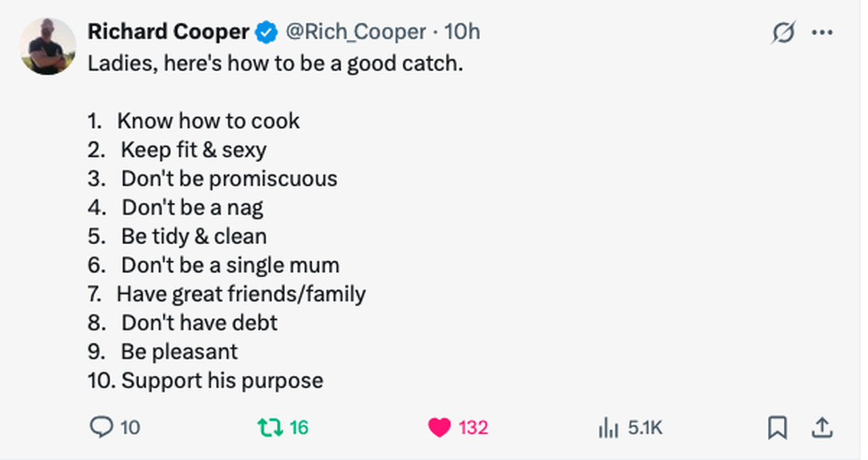Open the three-dot more options menu
Screen dimensions: 868x460
(821, 32)
